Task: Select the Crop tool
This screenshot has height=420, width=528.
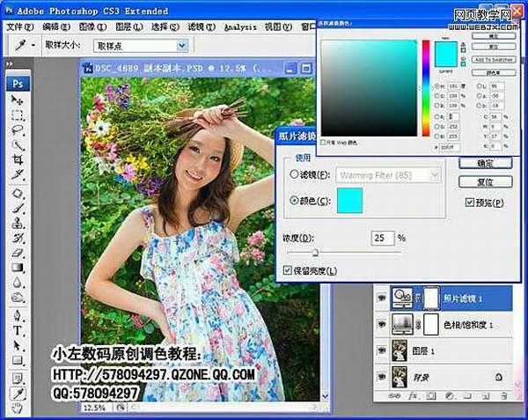Action: click(x=17, y=159)
